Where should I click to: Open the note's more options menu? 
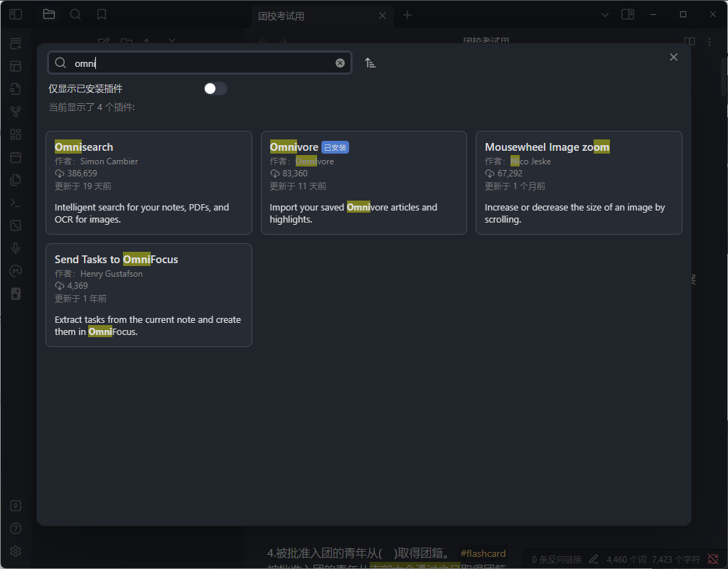[x=710, y=42]
